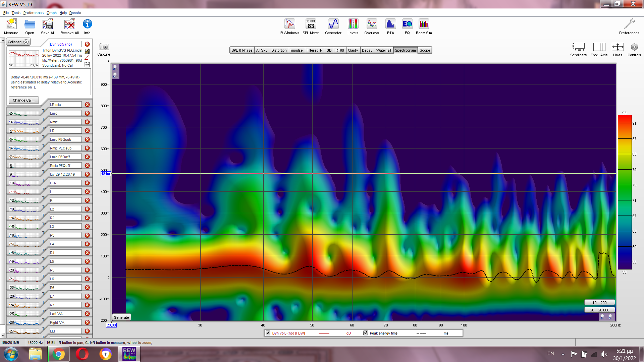This screenshot has width=644, height=362.
Task: Open the Room Sim tool
Action: (424, 27)
